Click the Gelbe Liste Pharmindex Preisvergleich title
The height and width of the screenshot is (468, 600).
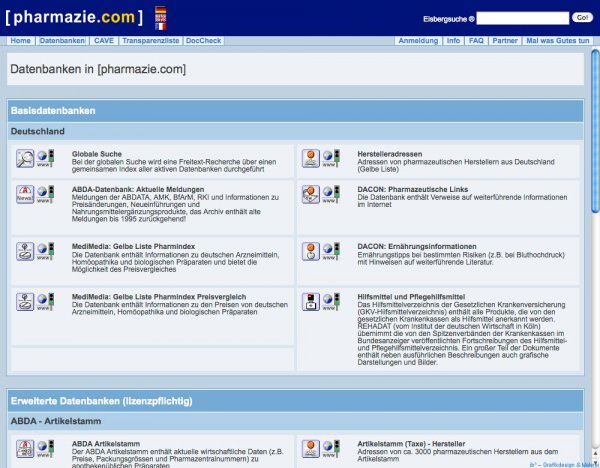(159, 297)
